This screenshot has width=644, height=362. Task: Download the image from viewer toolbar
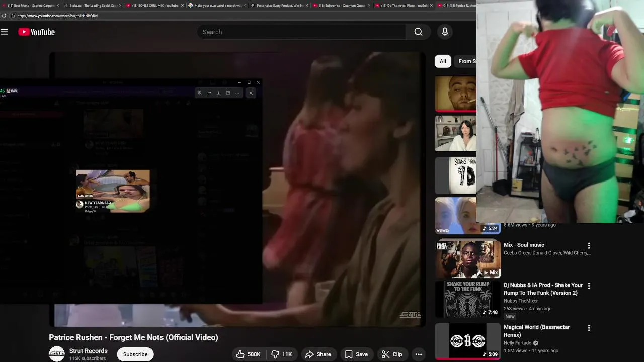pyautogui.click(x=218, y=93)
